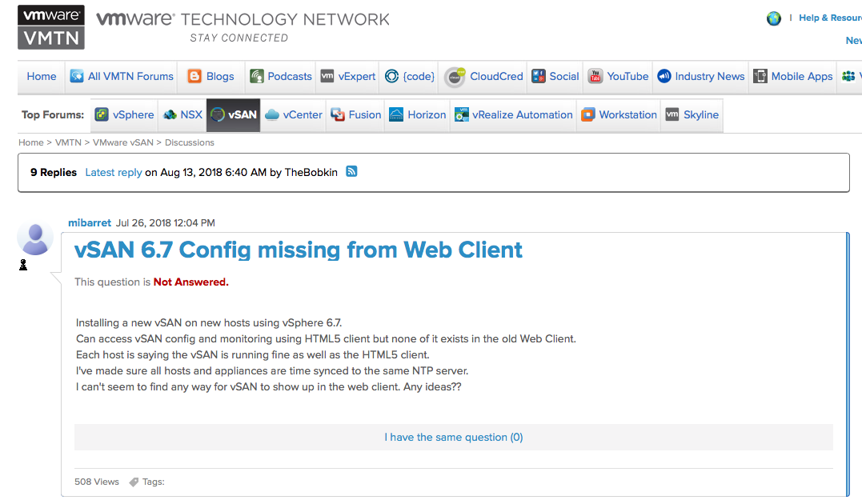The height and width of the screenshot is (504, 862).
Task: Open Help & Resources link
Action: point(830,18)
